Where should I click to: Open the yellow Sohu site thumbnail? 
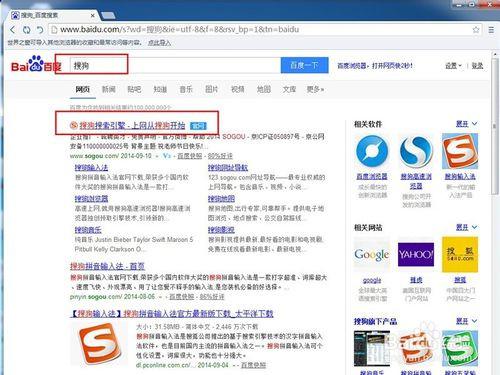pyautogui.click(x=460, y=255)
